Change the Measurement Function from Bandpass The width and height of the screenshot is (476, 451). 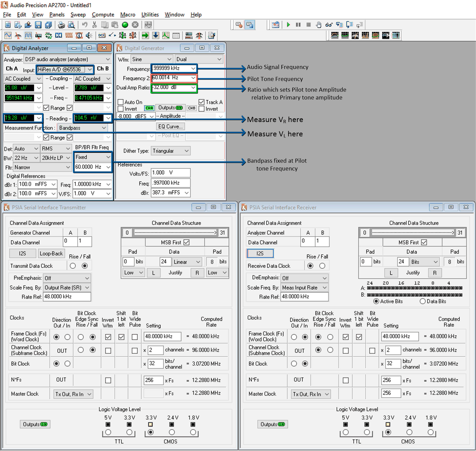[x=82, y=127]
